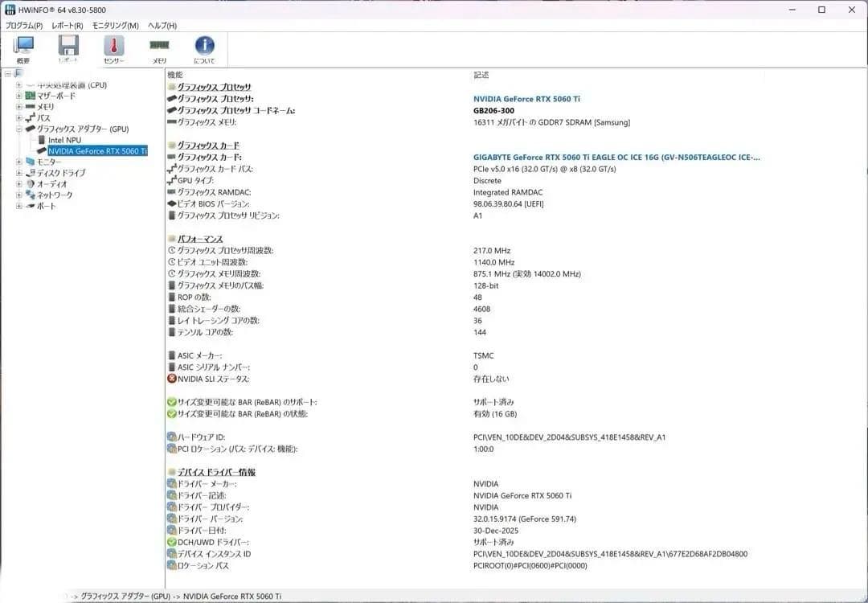
Task: Open the メモリ memory toolbar icon
Action: coord(159,49)
